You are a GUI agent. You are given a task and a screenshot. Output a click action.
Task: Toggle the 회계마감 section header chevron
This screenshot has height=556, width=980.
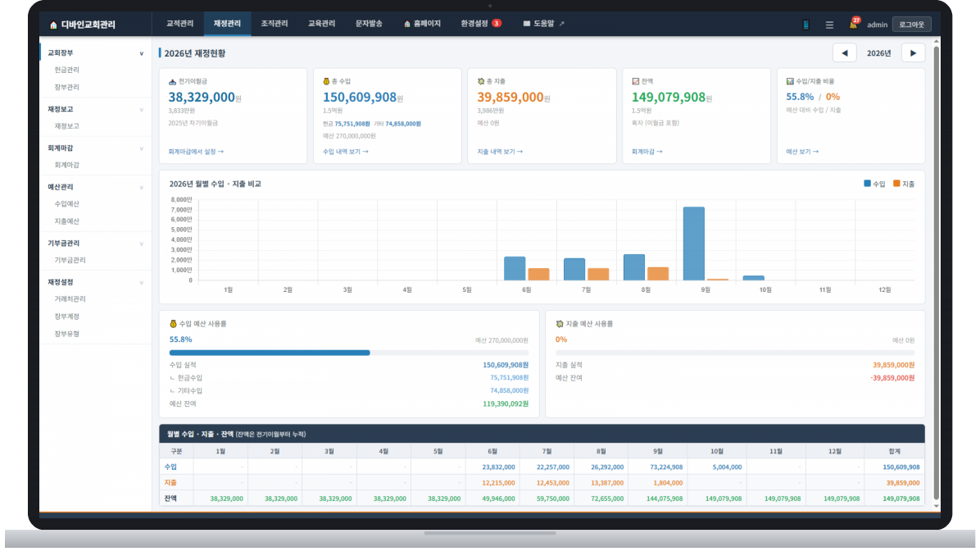click(141, 149)
